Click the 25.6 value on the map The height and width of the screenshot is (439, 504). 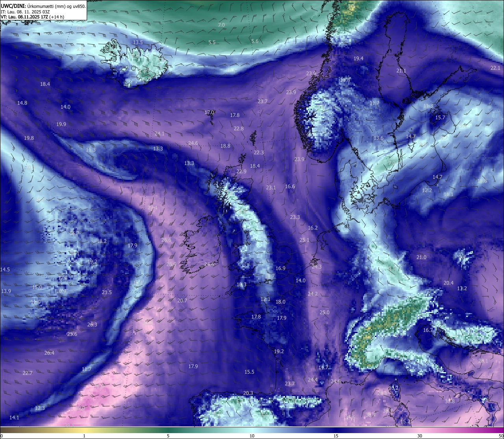click(72, 334)
